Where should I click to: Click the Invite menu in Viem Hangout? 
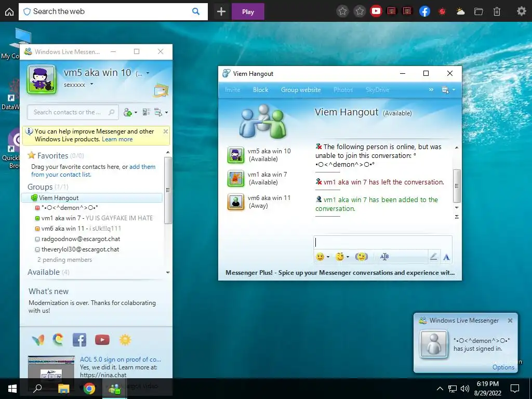pos(232,90)
